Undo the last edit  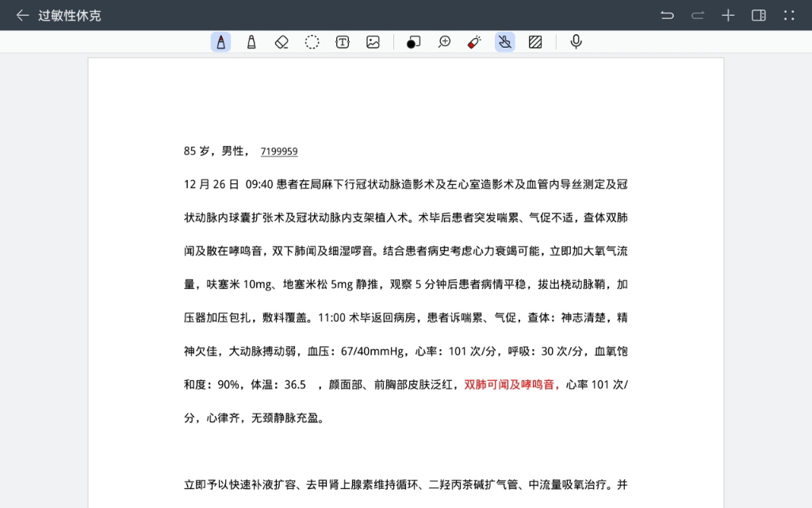[667, 15]
